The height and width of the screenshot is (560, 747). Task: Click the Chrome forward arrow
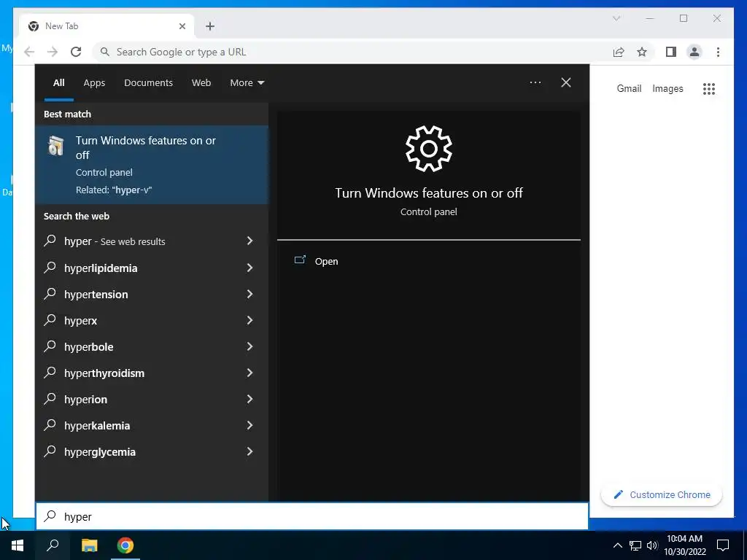click(53, 52)
